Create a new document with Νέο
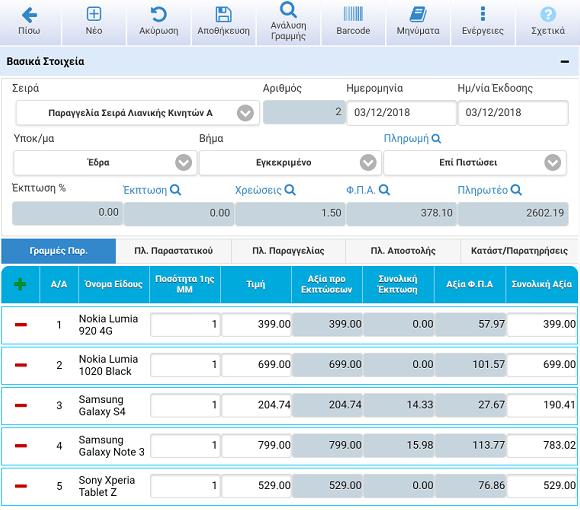 tap(94, 14)
